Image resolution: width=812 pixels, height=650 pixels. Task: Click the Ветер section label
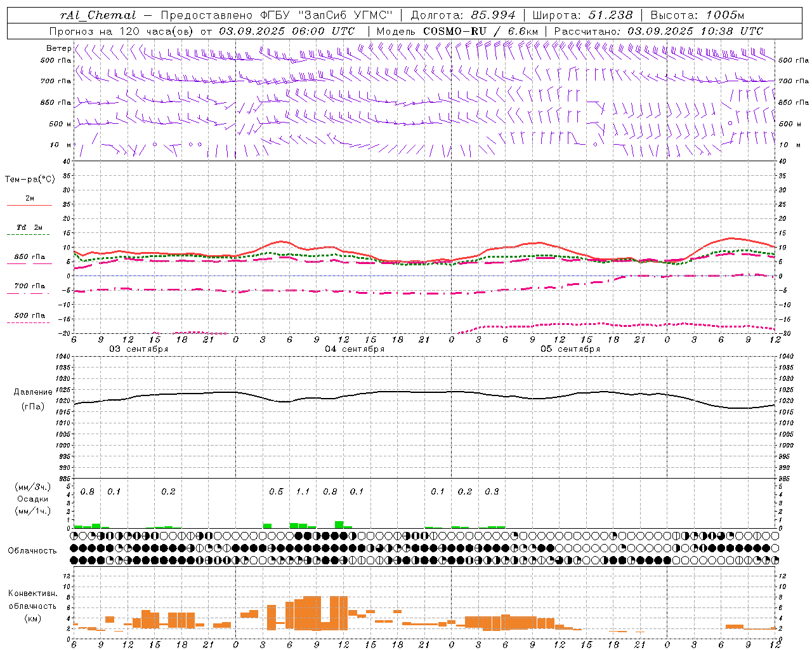point(58,48)
